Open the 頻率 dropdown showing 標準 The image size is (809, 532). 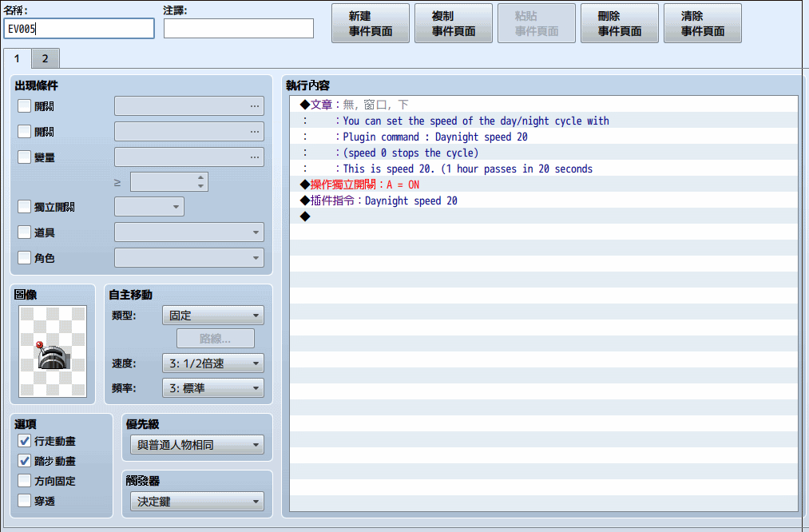pyautogui.click(x=213, y=388)
